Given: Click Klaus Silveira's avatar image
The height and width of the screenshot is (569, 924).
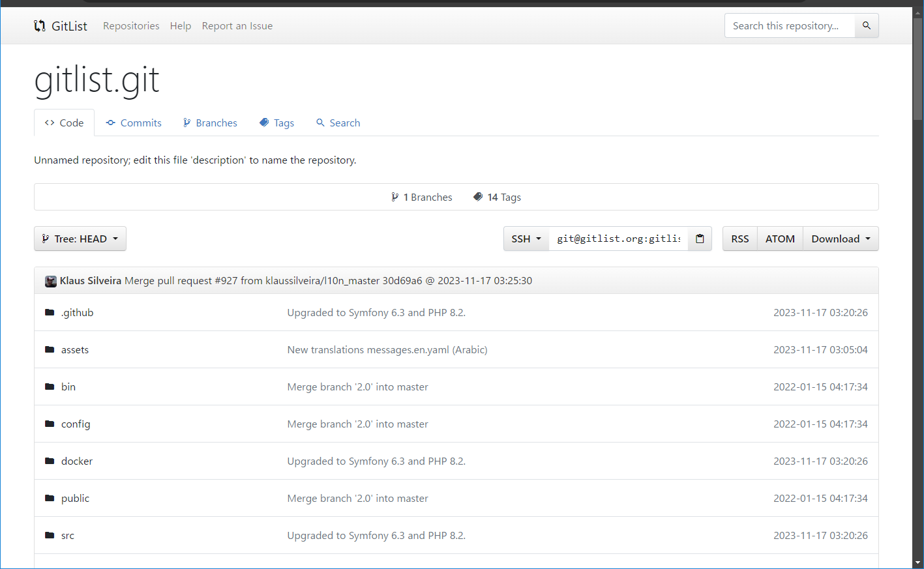Looking at the screenshot, I should 51,281.
